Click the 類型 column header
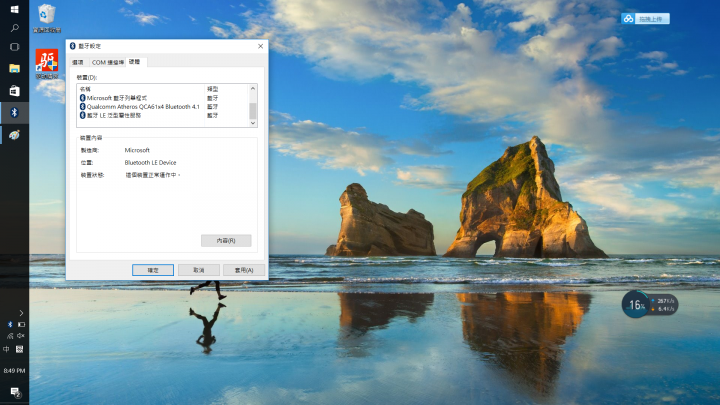Image resolution: width=720 pixels, height=405 pixels. tap(226, 89)
